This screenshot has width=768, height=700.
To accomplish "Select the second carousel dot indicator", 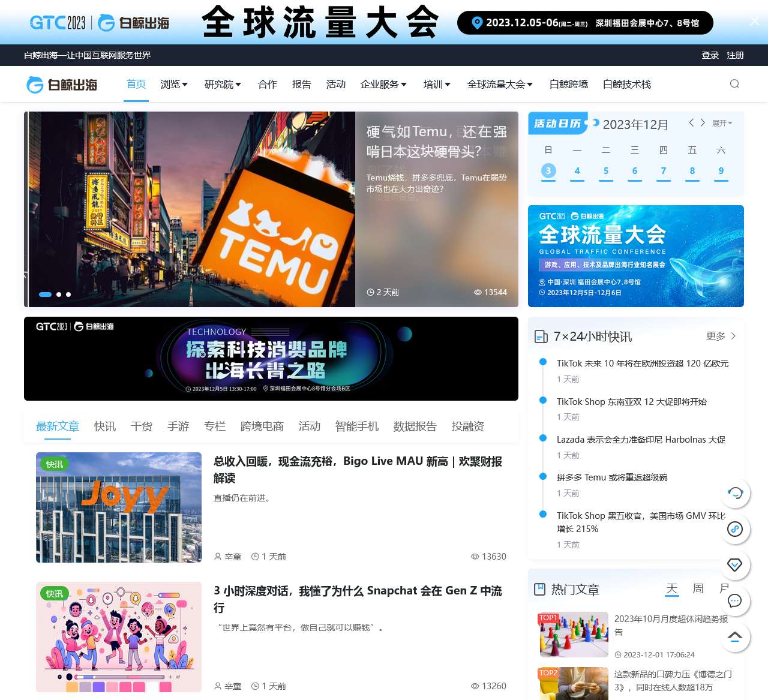I will coord(59,295).
